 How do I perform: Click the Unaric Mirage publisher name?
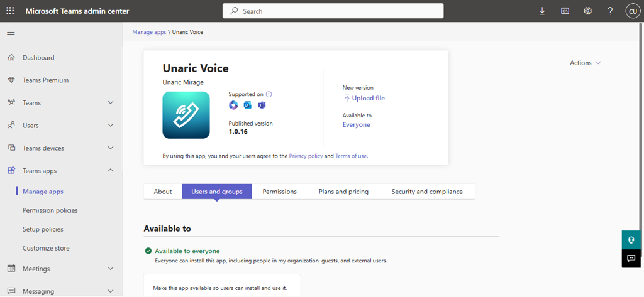[183, 82]
